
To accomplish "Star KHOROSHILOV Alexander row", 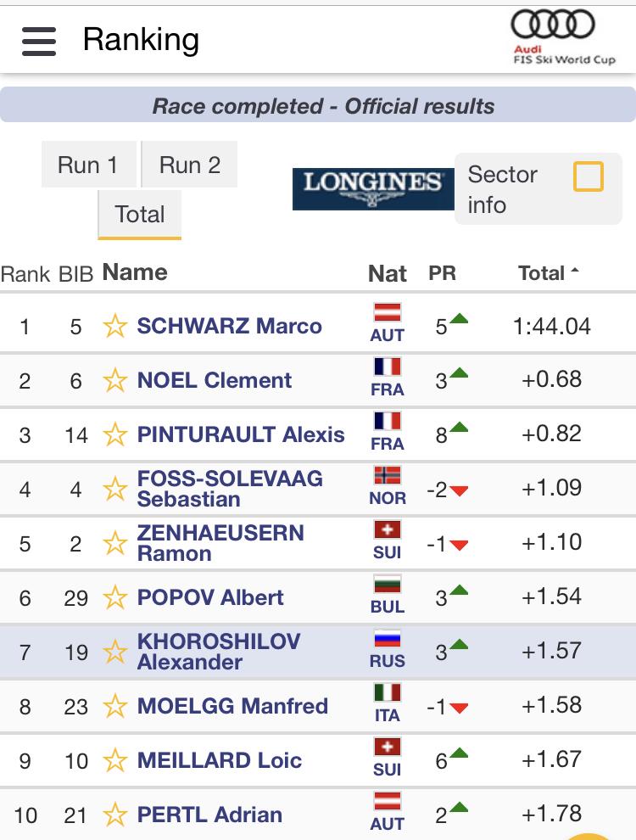I will click(115, 652).
